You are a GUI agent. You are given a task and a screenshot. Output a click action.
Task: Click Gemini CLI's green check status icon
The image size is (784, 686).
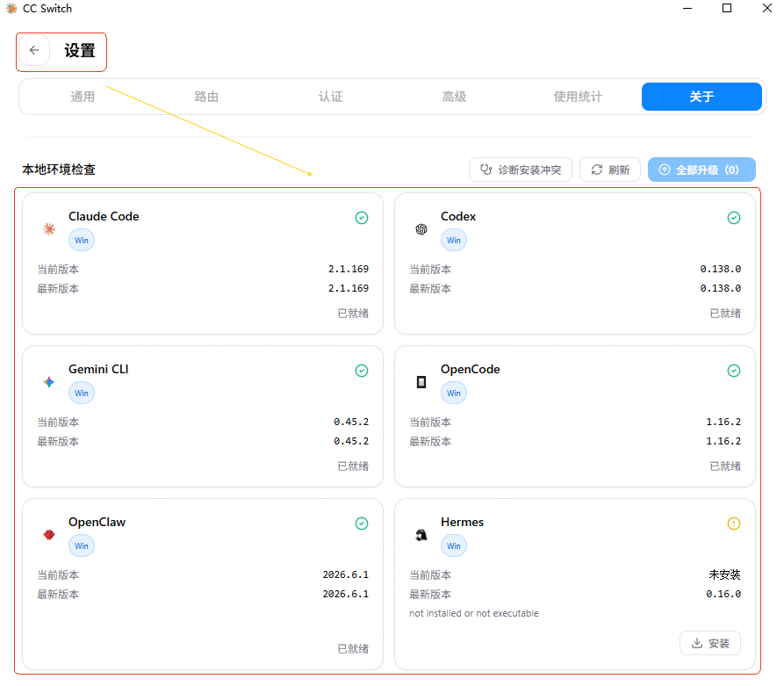(x=362, y=371)
